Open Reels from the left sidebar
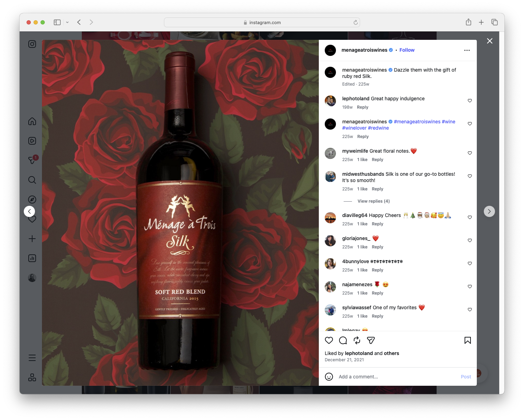The image size is (524, 420). (x=32, y=141)
